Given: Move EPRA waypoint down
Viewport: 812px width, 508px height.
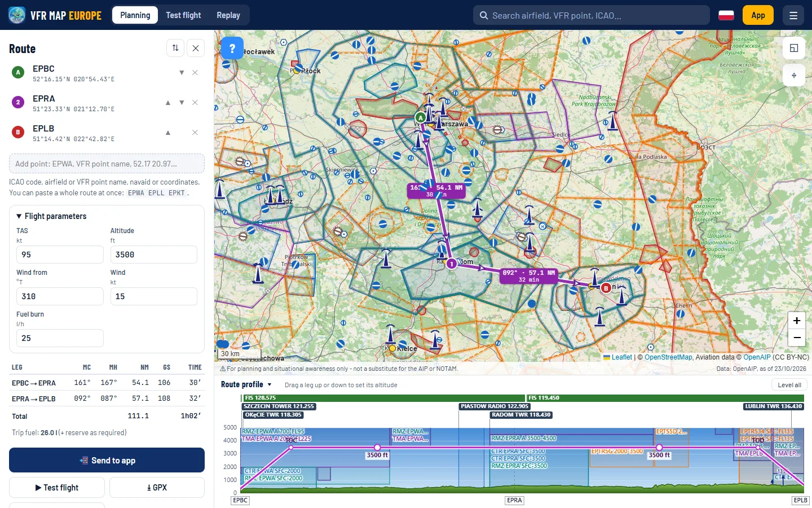Looking at the screenshot, I should pos(182,102).
